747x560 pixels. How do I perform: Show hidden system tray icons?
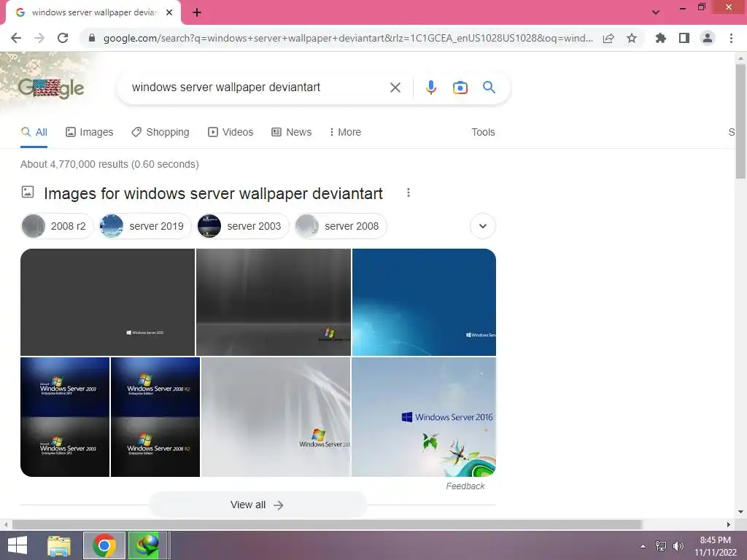point(643,546)
